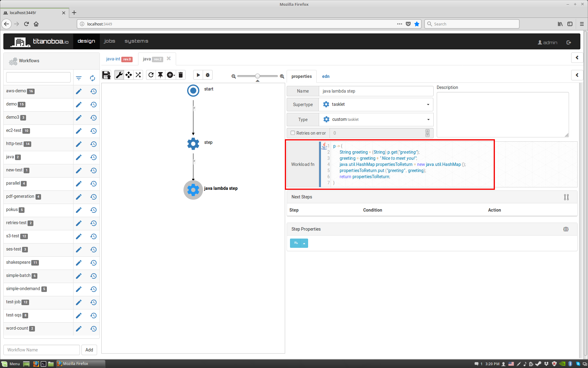Viewport: 588px width, 368px height.
Task: Click the pin icon in toolbar
Action: [x=160, y=75]
